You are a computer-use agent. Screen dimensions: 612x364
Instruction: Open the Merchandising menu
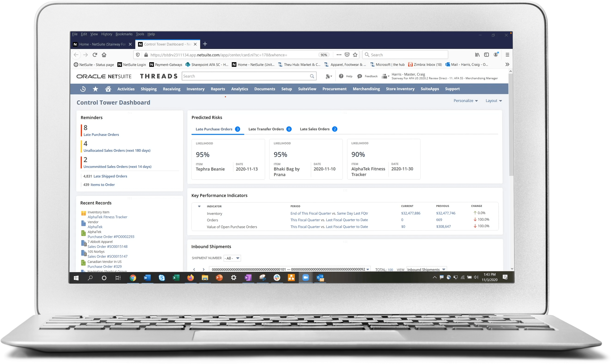click(x=366, y=89)
